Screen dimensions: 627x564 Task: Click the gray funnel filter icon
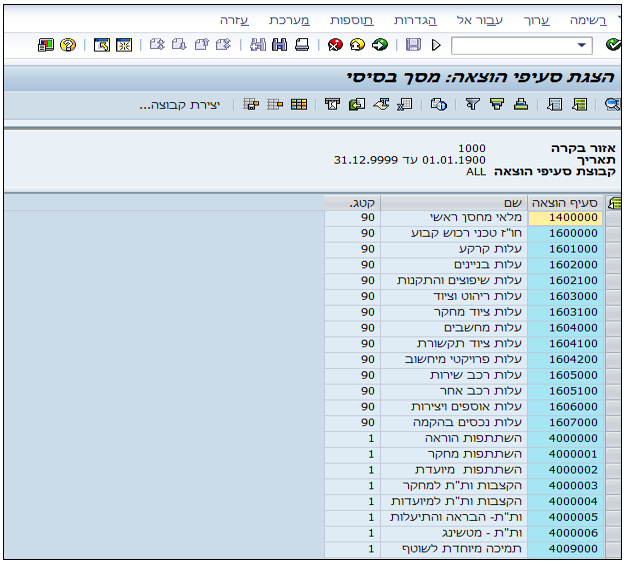click(x=473, y=104)
